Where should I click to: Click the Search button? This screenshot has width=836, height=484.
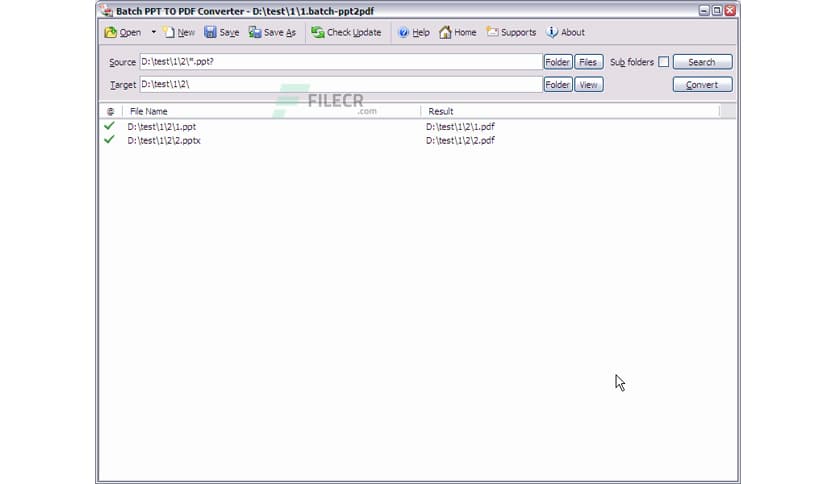702,62
